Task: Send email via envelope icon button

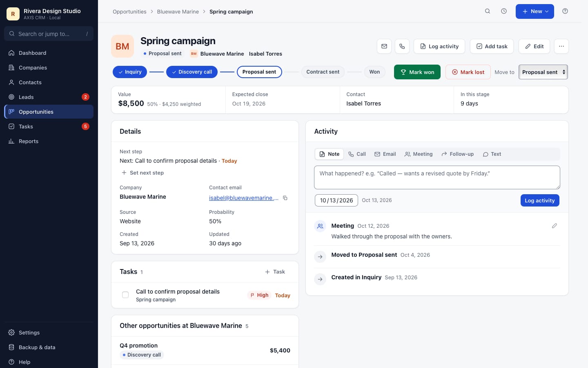Action: (x=384, y=46)
